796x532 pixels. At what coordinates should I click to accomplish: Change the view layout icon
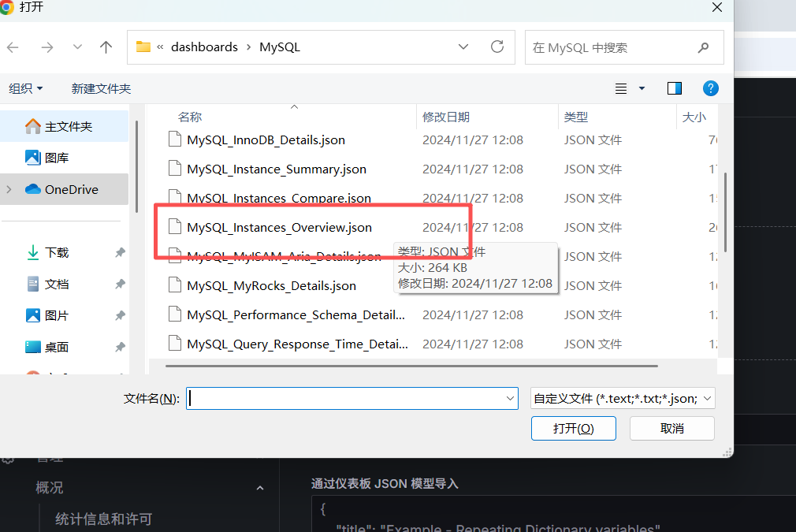[x=620, y=88]
